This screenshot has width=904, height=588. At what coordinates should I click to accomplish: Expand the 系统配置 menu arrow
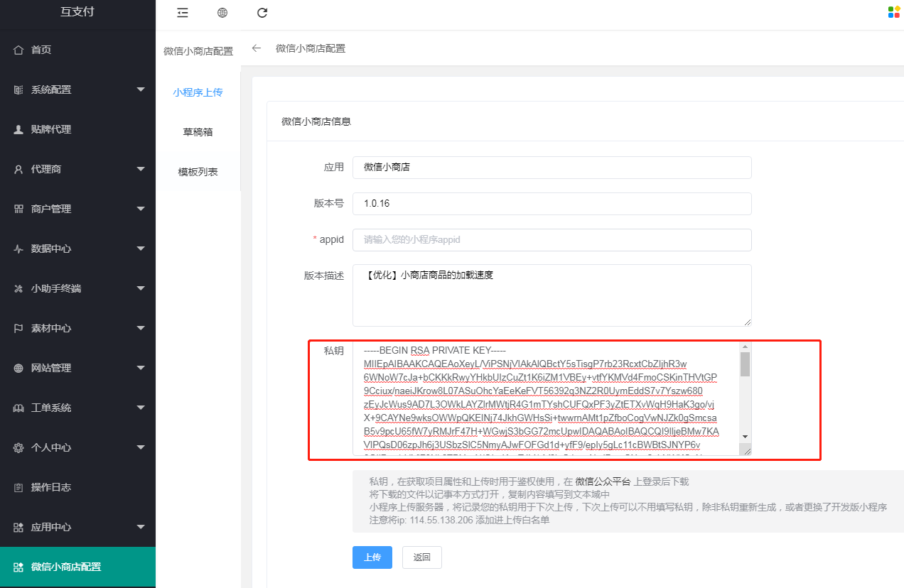[141, 89]
